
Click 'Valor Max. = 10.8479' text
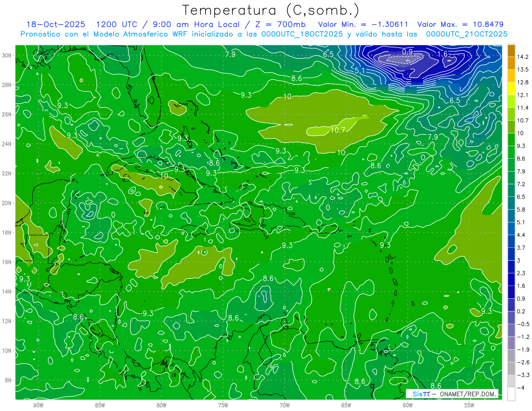[460, 24]
